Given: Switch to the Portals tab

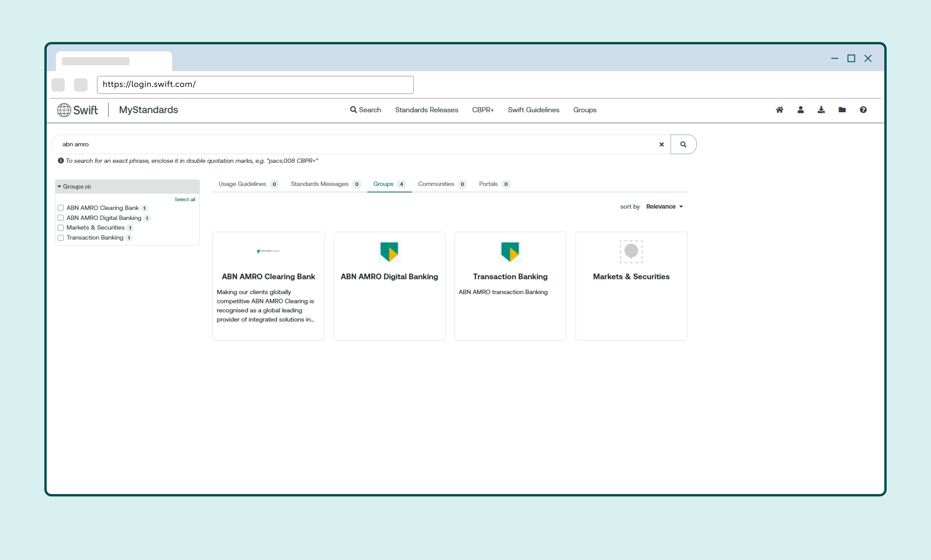Looking at the screenshot, I should pyautogui.click(x=494, y=184).
